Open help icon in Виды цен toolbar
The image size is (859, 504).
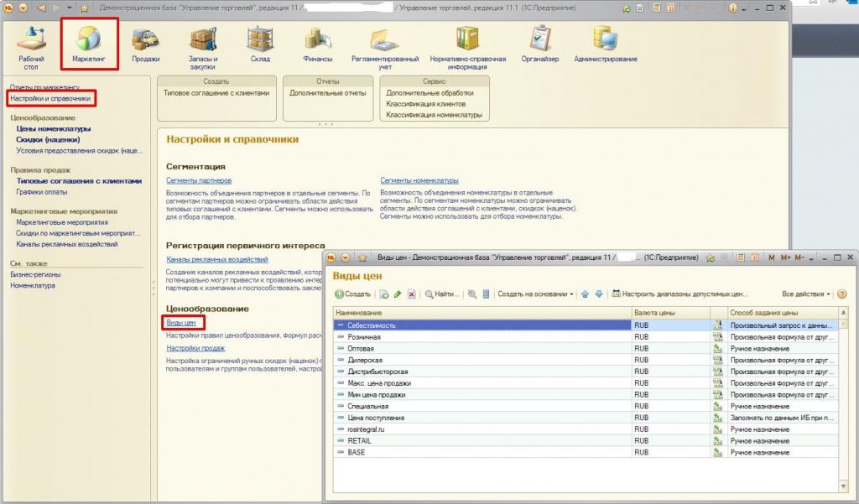(x=842, y=294)
